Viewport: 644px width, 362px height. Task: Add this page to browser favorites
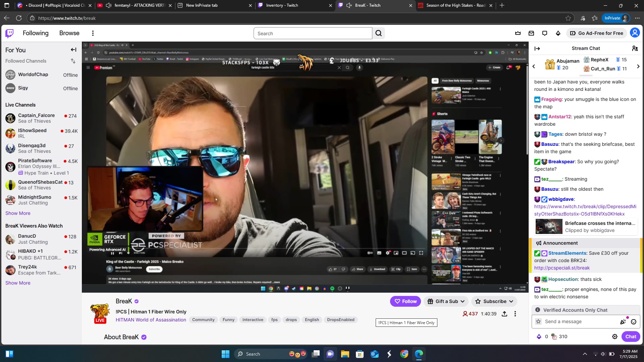pos(568,18)
